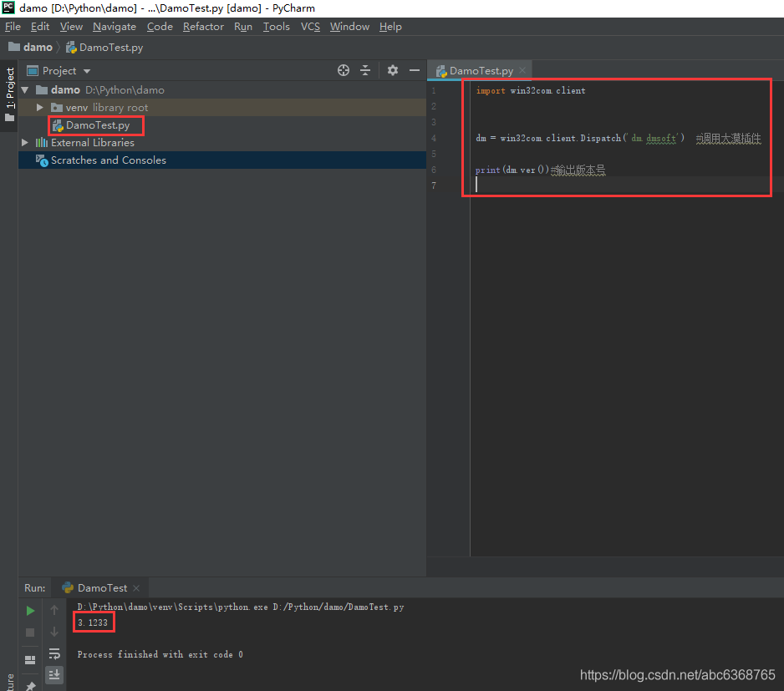Close the DamoTest tab in Run panel
Image resolution: width=784 pixels, height=691 pixels.
pyautogui.click(x=136, y=588)
